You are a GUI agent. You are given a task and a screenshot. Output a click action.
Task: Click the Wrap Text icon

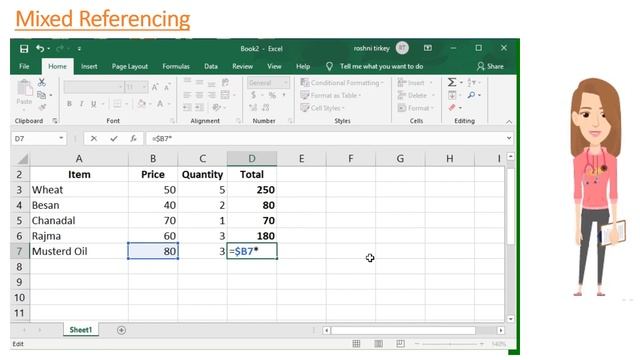click(x=225, y=82)
